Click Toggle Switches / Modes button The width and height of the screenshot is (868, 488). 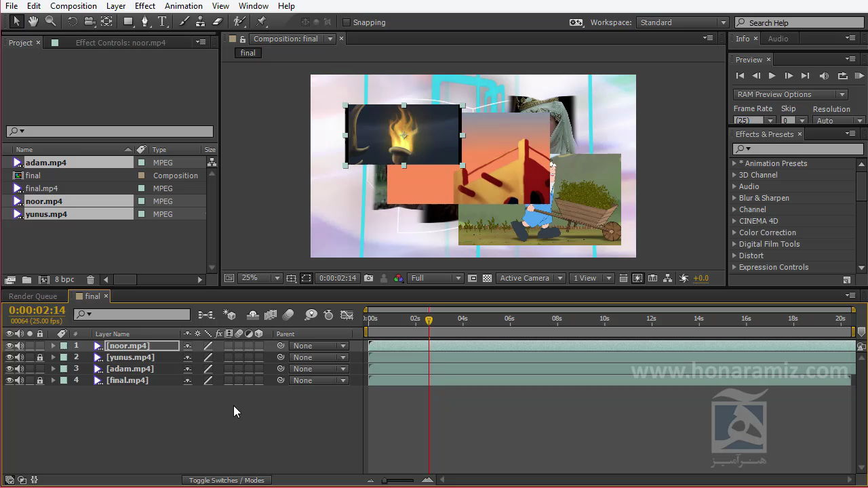pos(226,480)
